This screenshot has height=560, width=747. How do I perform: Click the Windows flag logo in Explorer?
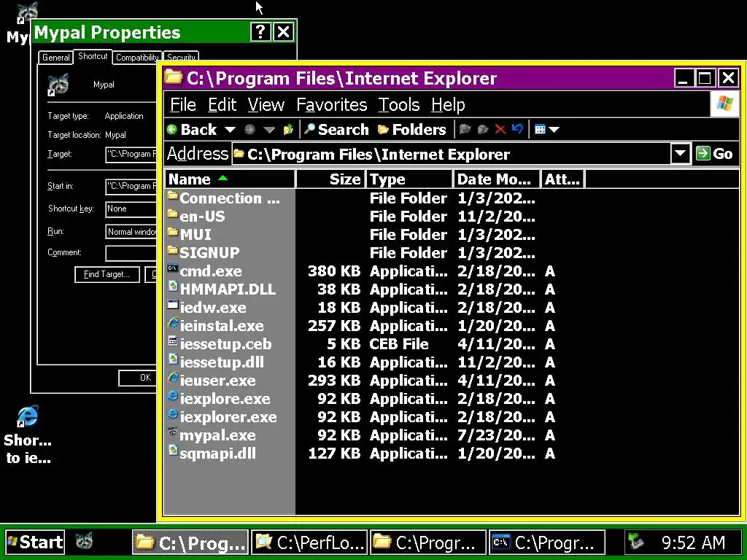pyautogui.click(x=724, y=104)
